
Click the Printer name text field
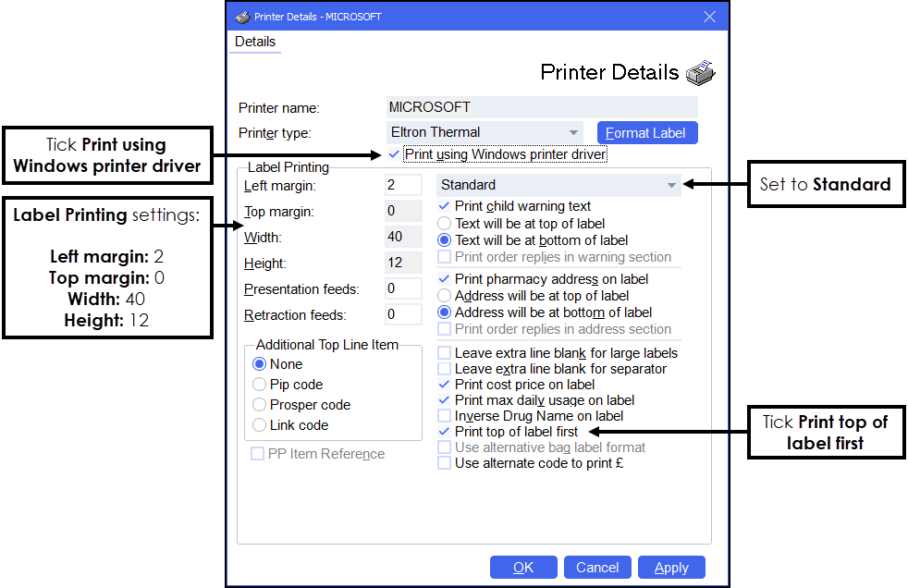pyautogui.click(x=541, y=107)
